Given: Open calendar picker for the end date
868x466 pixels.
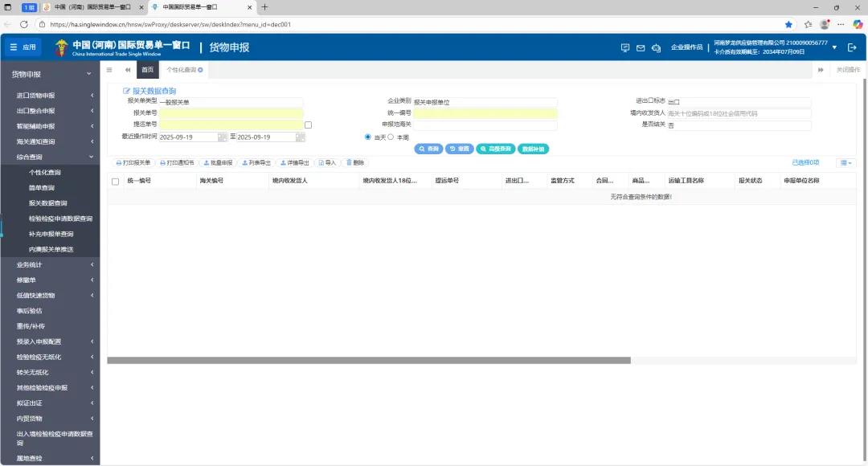Looking at the screenshot, I should (301, 137).
